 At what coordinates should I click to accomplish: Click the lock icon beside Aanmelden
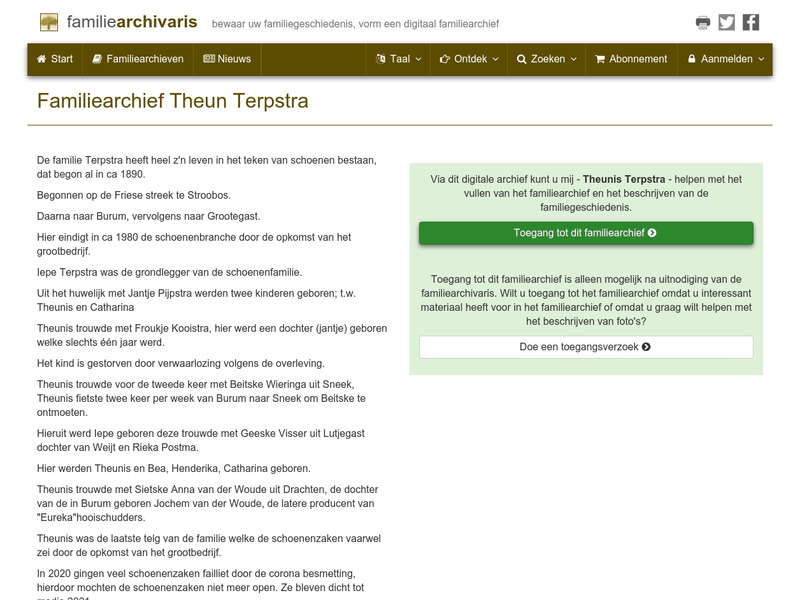click(x=692, y=59)
